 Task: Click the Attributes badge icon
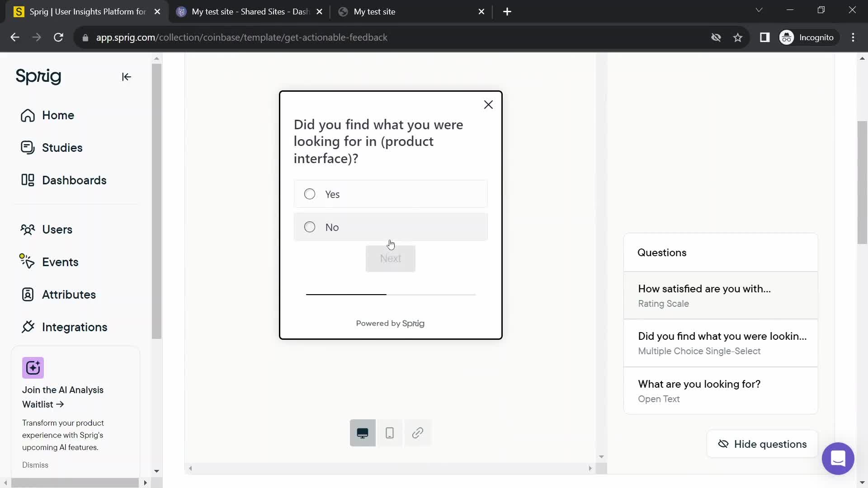(28, 295)
